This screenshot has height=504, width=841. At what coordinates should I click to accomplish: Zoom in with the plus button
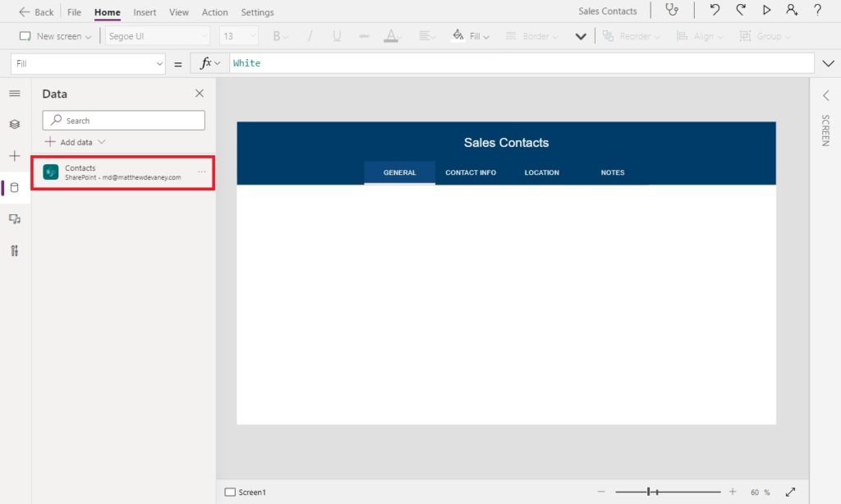pos(733,491)
